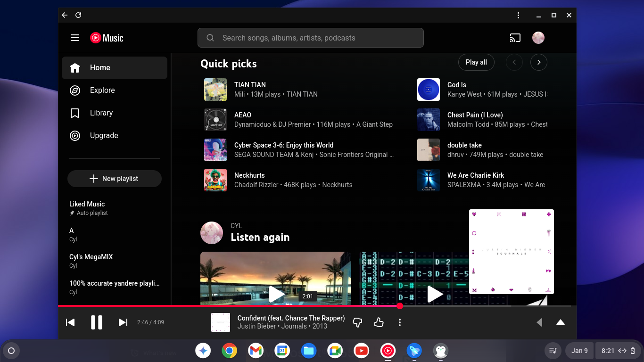Open more actions for the playing song
This screenshot has width=644, height=362.
[x=400, y=322]
